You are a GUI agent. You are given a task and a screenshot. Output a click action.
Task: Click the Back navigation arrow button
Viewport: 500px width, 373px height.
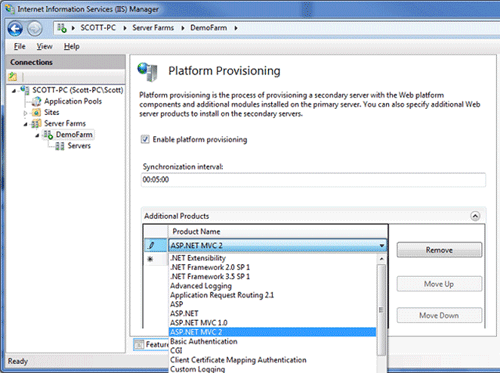click(x=15, y=29)
